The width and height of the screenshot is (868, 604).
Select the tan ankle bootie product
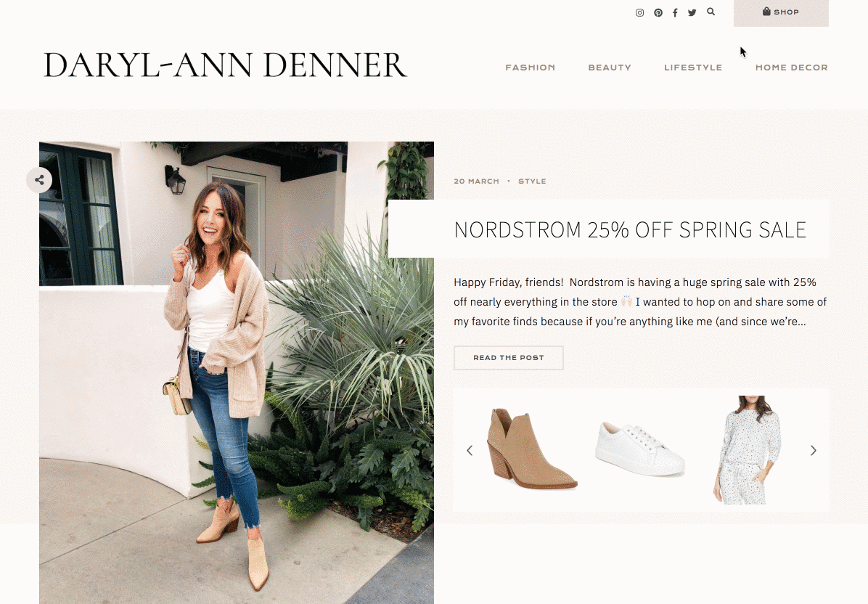click(531, 449)
